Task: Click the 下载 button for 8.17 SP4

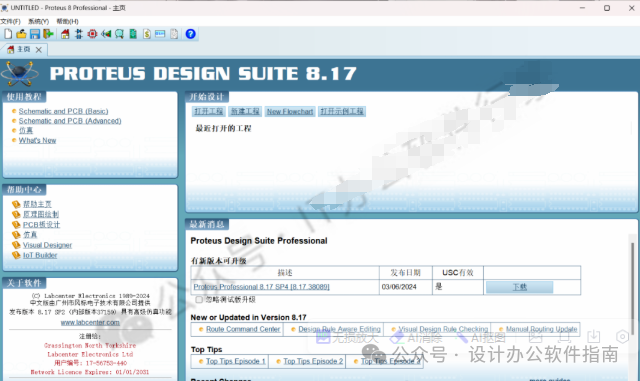Action: 520,287
